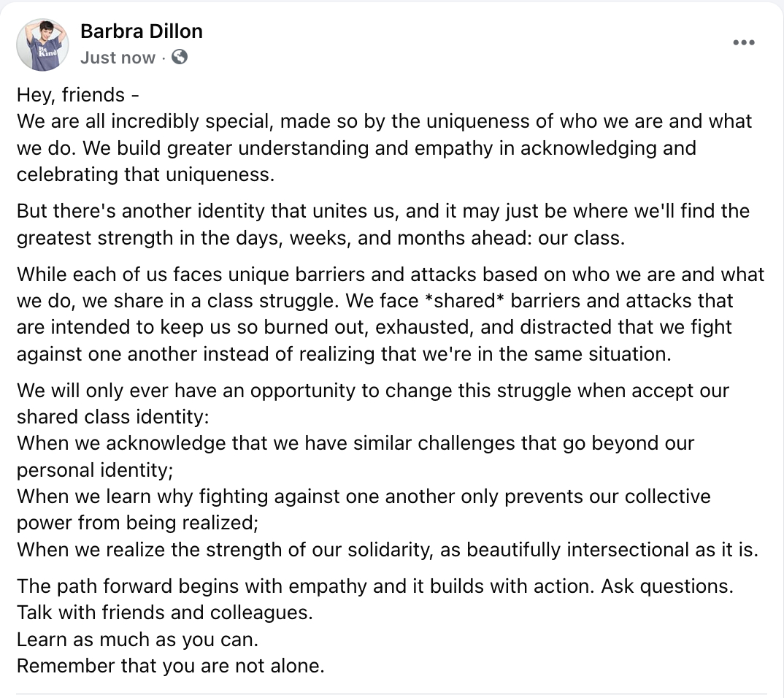The height and width of the screenshot is (698, 784).
Task: Open the three-dot post options menu
Action: tap(743, 42)
